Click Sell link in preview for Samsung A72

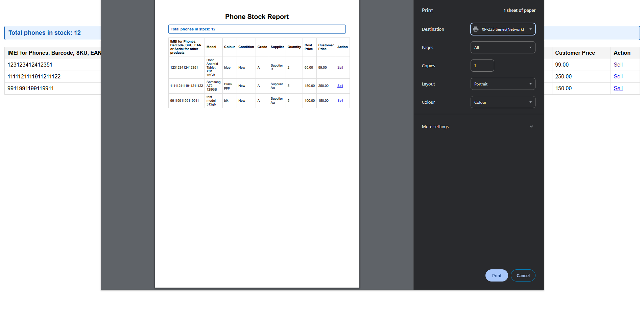[340, 86]
